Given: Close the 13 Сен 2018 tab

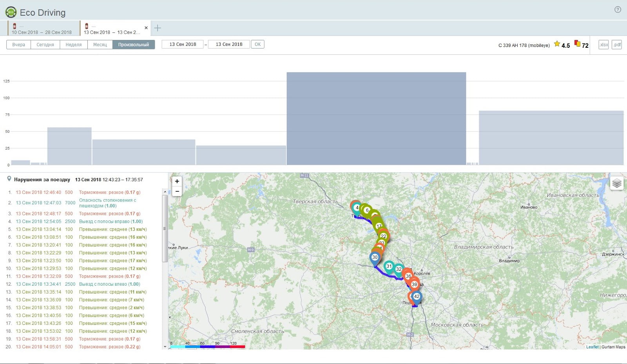Looking at the screenshot, I should pos(146,28).
